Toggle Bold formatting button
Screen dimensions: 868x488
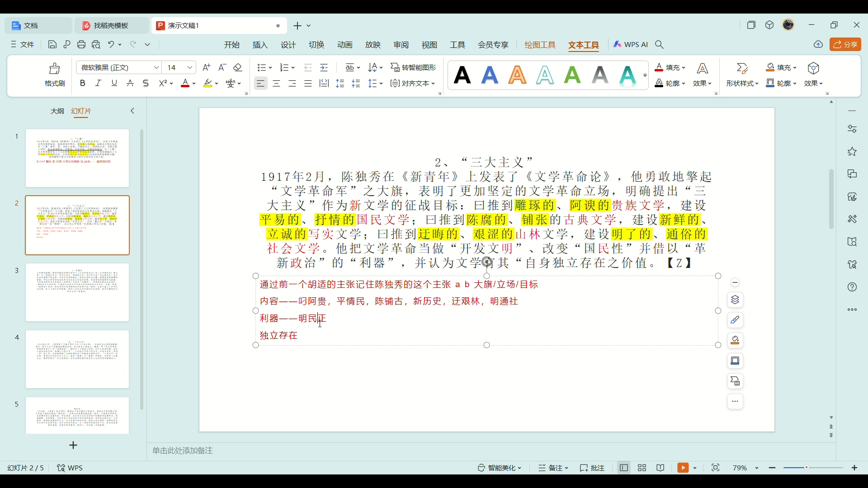pos(82,84)
